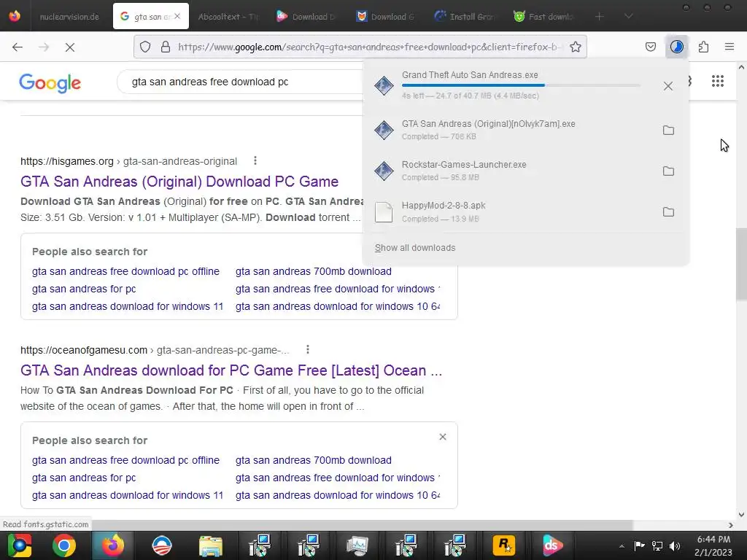Show GTA San Andreas (Original) exe in folder
The height and width of the screenshot is (560, 747).
[668, 130]
